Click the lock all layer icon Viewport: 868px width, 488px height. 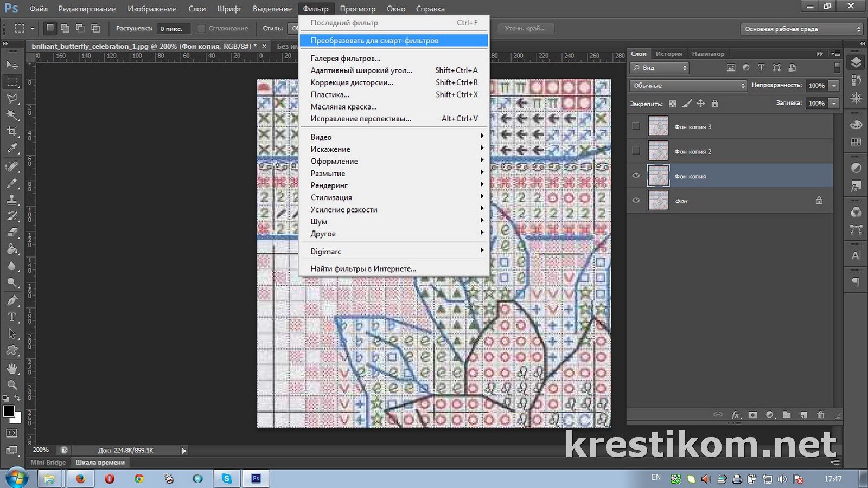tap(714, 104)
